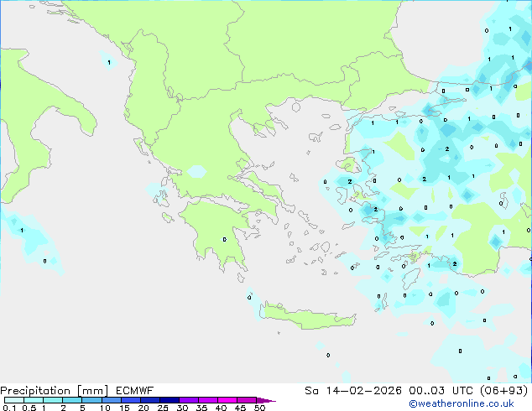Click the legend label '45'

point(240,408)
